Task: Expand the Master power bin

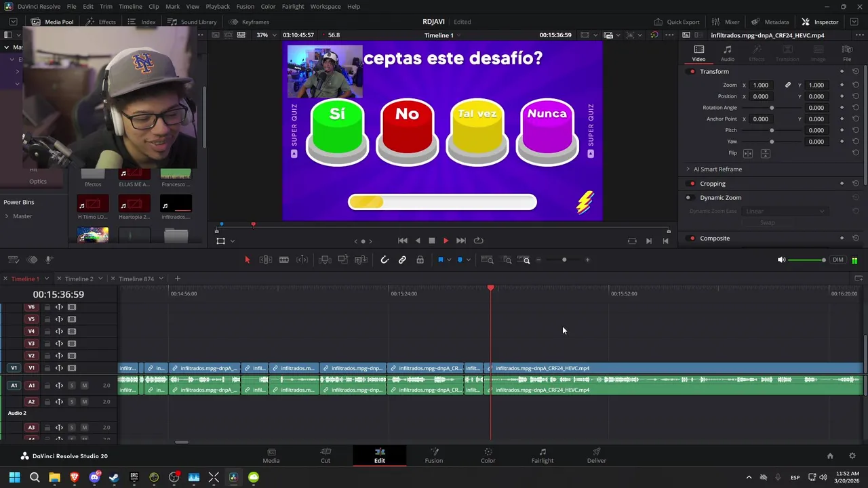Action: pyautogui.click(x=7, y=216)
